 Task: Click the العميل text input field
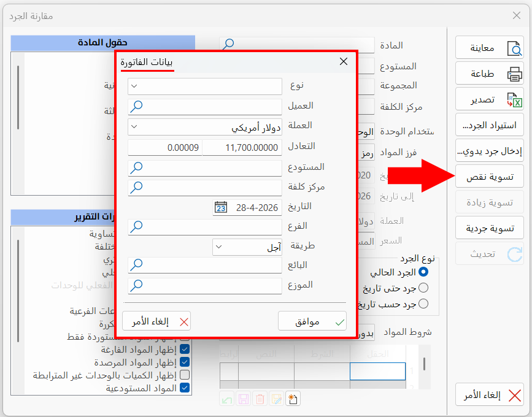pos(205,107)
